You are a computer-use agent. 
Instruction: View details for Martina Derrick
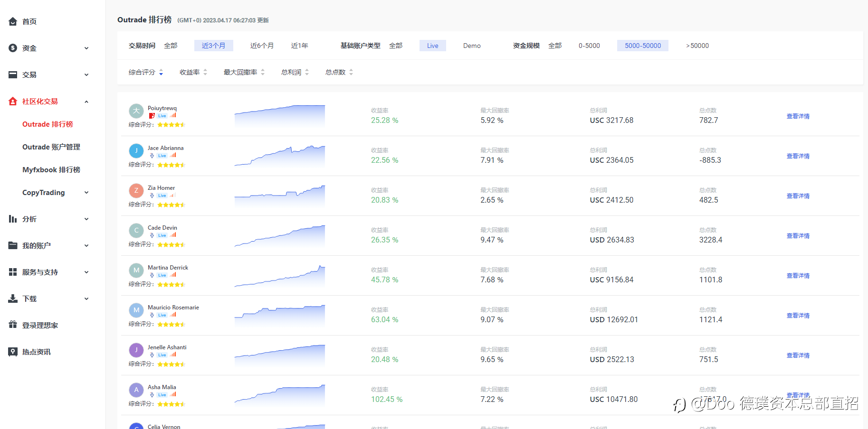tap(798, 275)
